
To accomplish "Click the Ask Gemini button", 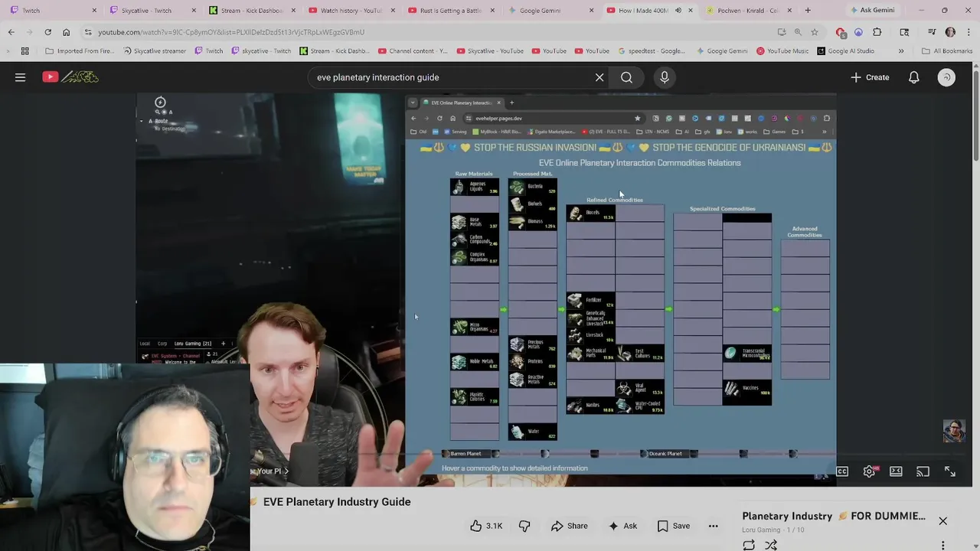I will tap(871, 10).
